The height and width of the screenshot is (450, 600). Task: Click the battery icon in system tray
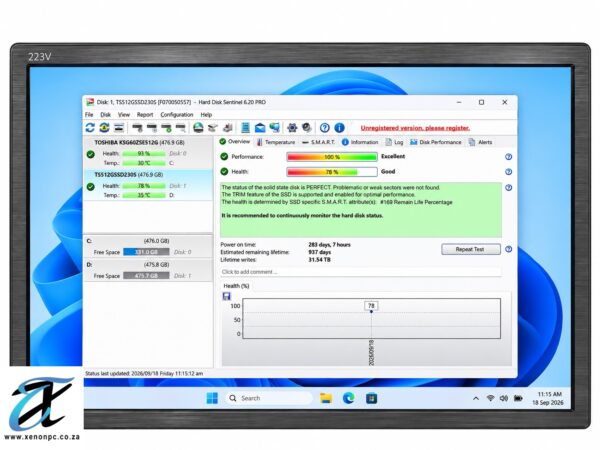518,398
